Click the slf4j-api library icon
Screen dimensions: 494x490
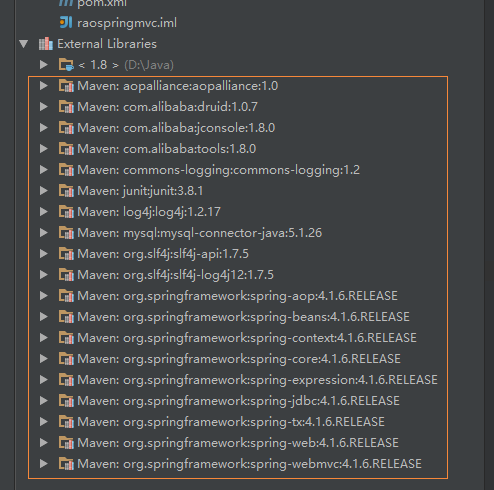(x=66, y=254)
